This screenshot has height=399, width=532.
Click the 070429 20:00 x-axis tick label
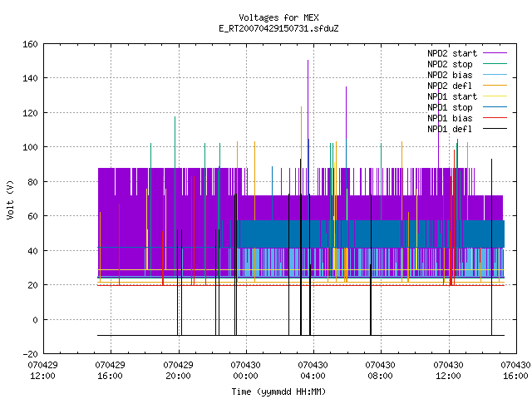178,371
